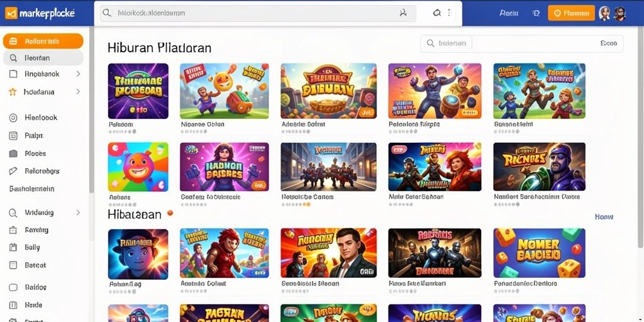Click the clipboard icon beside 'Bally'
Image resolution: width=644 pixels, height=322 pixels.
pyautogui.click(x=13, y=247)
